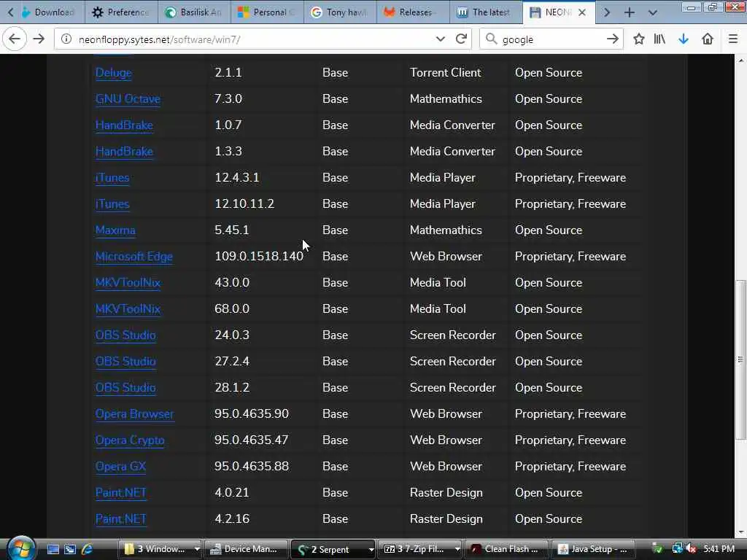
Task: Expand the 2 Serpent taskbar group
Action: pos(371,549)
